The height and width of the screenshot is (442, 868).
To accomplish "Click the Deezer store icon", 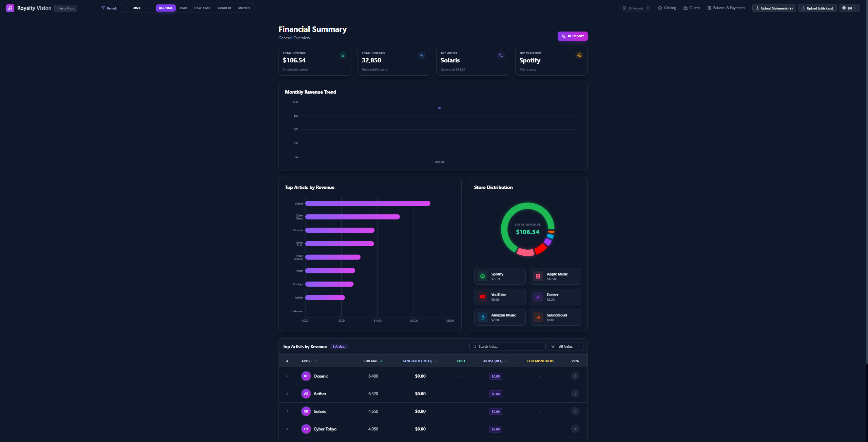I will [x=538, y=297].
